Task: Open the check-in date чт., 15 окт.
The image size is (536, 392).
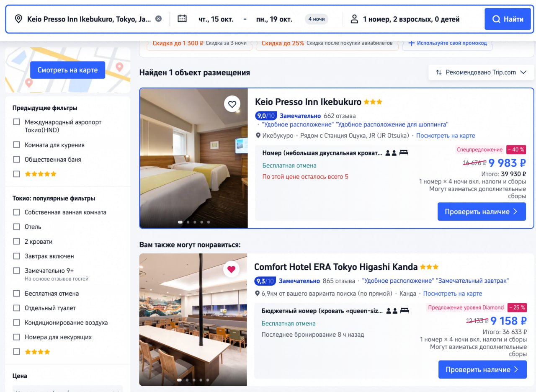Action: (215, 19)
